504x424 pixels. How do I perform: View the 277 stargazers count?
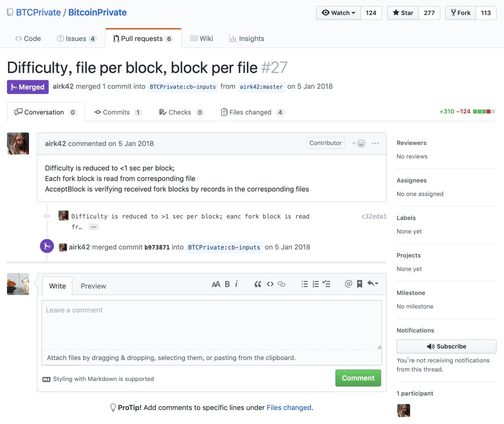(x=429, y=13)
